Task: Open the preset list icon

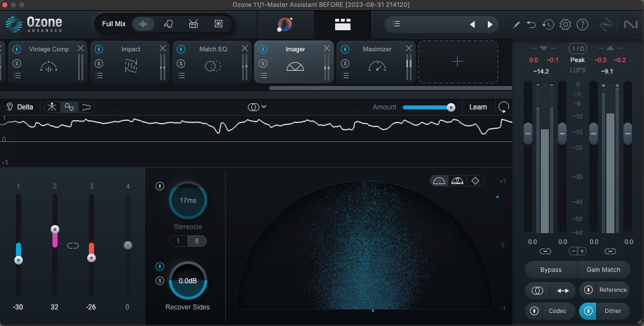Action: (x=396, y=24)
